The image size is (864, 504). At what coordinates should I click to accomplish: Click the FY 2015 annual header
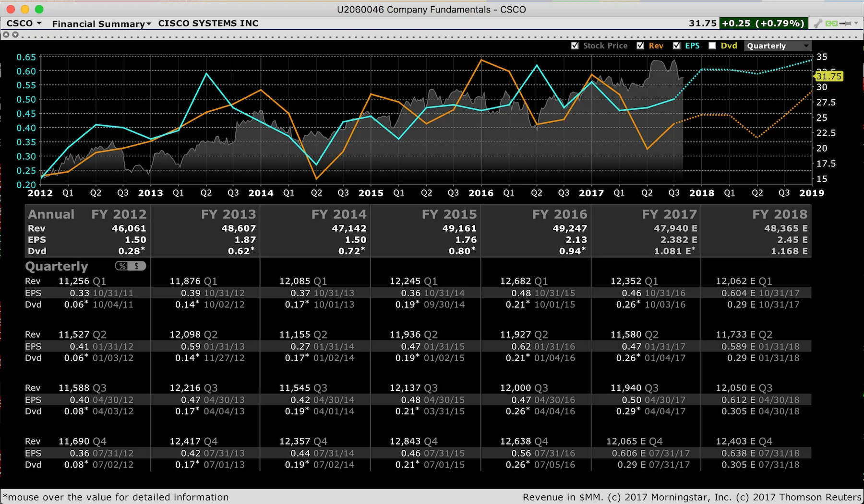[449, 214]
